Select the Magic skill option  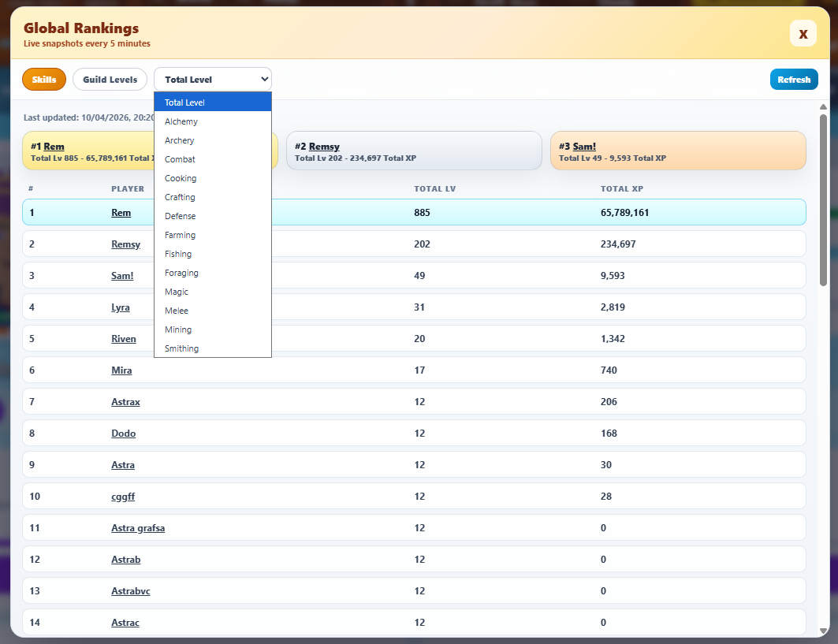(177, 292)
